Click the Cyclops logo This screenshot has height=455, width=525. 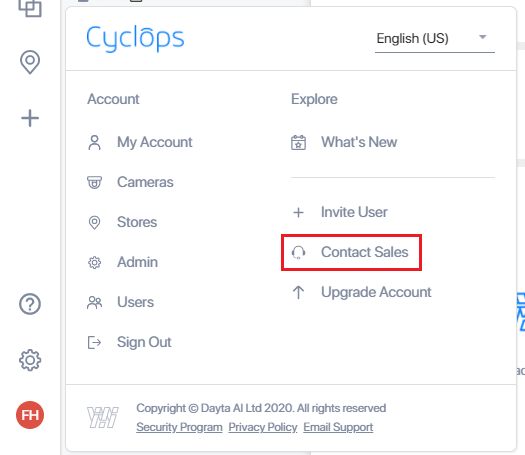(x=135, y=38)
